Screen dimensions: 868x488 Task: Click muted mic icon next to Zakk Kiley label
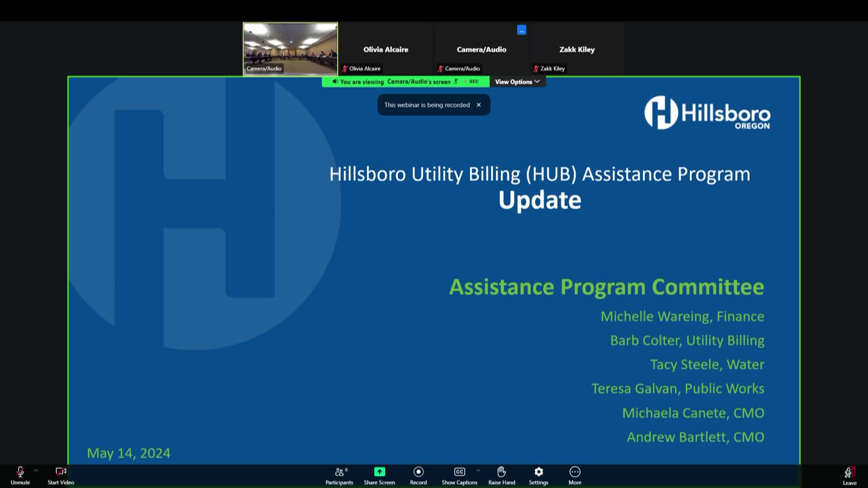pos(536,69)
